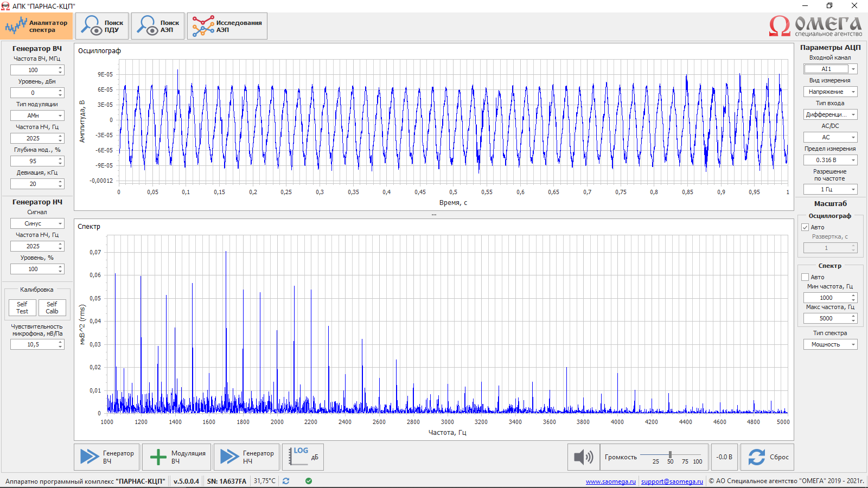The image size is (868, 488).
Task: Start the Генератор ВЧ button
Action: [107, 457]
